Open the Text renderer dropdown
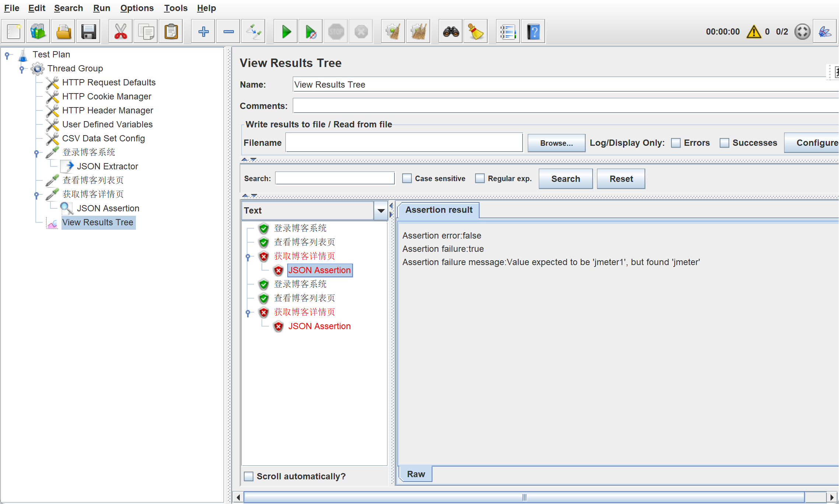This screenshot has width=839, height=504. 381,211
